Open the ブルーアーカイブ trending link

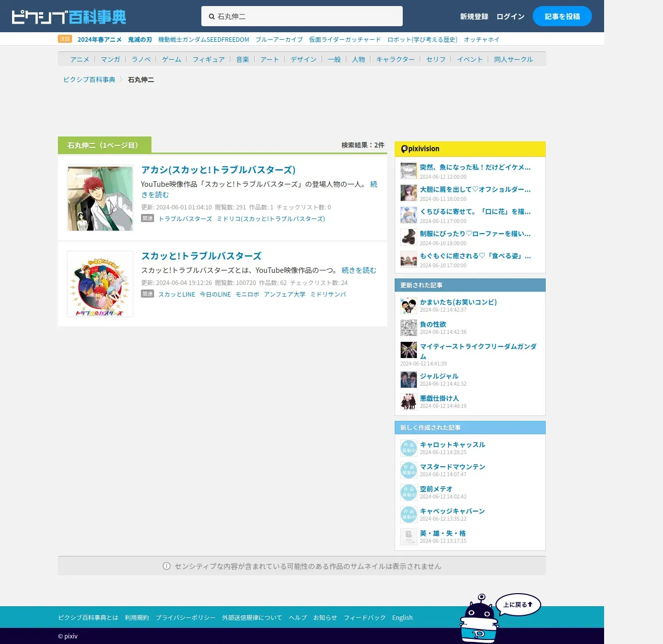click(279, 39)
